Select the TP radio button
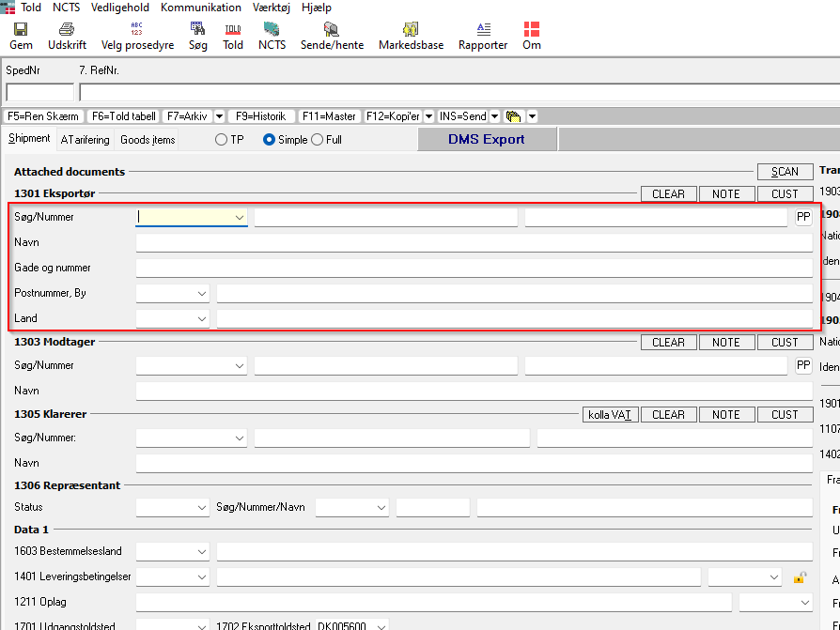Image resolution: width=840 pixels, height=630 pixels. point(222,140)
